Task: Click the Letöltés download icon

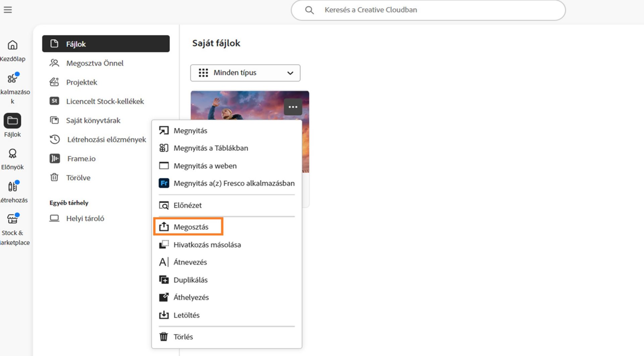Action: (164, 315)
